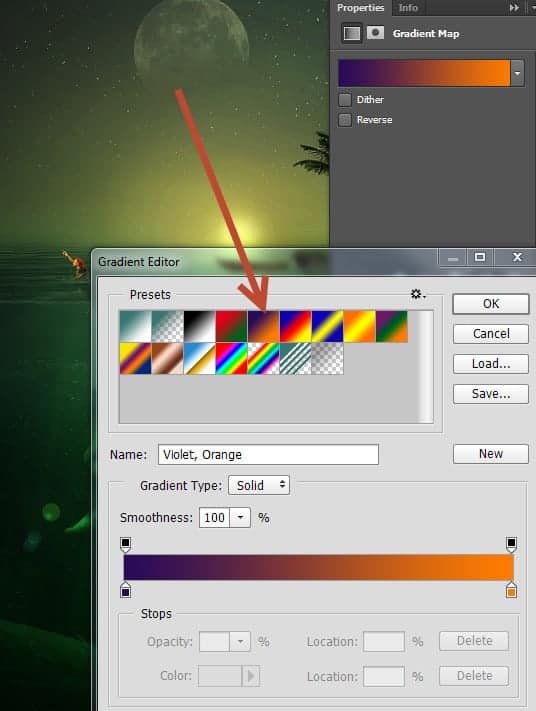This screenshot has width=536, height=711.
Task: Choose the black to white gradient preset
Action: (x=200, y=326)
